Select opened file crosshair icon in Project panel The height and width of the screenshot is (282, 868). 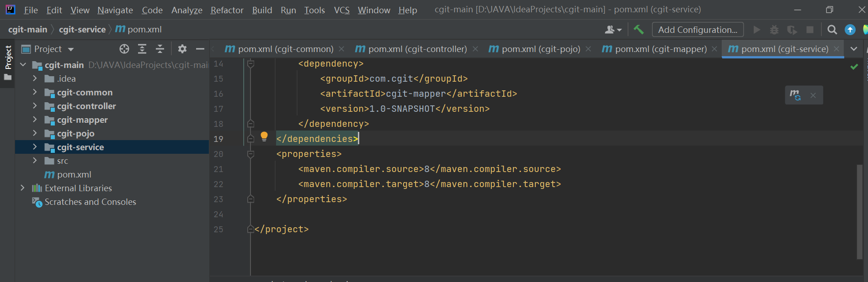(x=124, y=49)
